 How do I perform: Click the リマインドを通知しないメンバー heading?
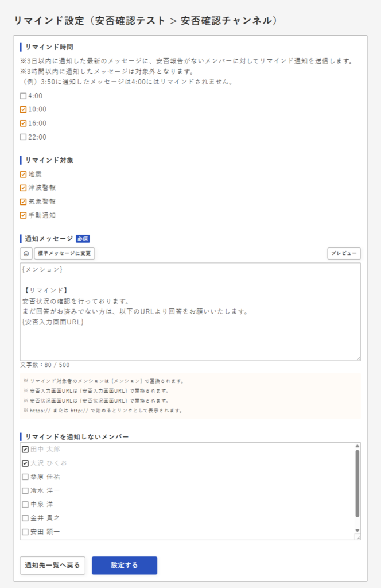[77, 437]
